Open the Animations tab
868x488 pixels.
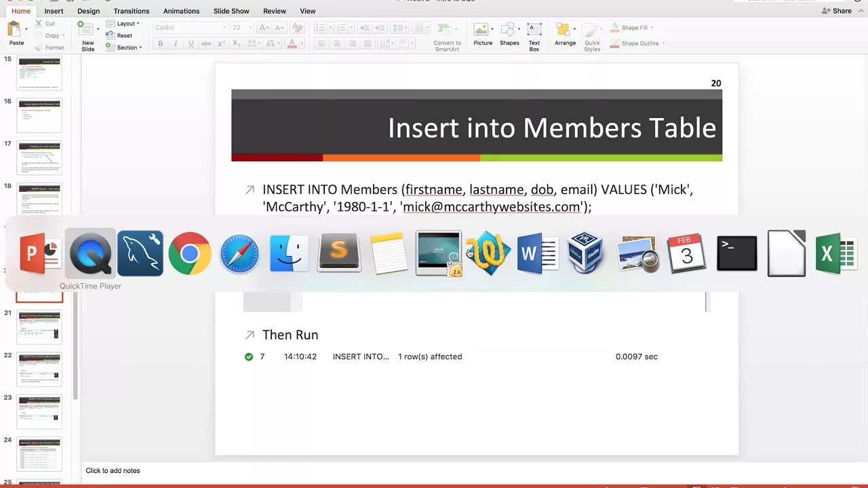point(181,11)
